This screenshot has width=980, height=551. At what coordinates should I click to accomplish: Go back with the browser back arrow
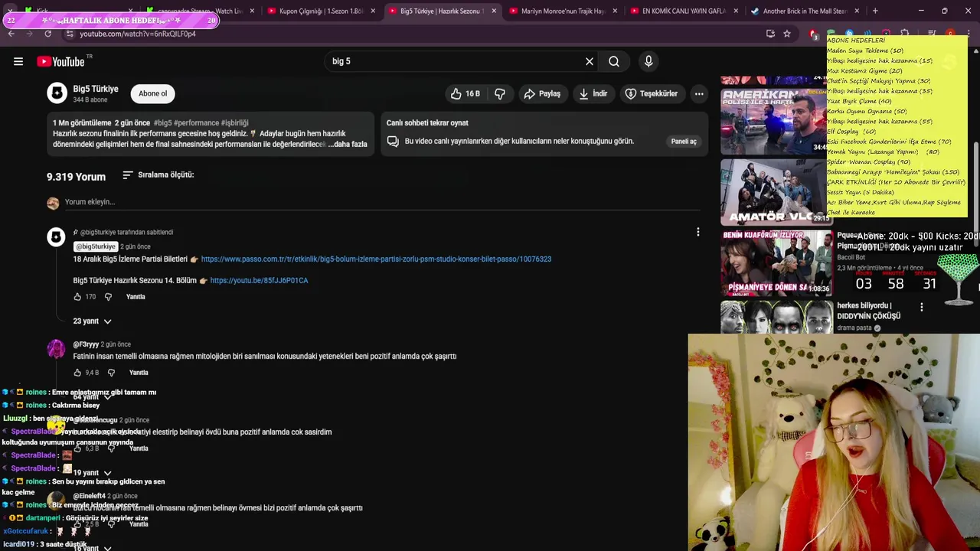pyautogui.click(x=11, y=34)
